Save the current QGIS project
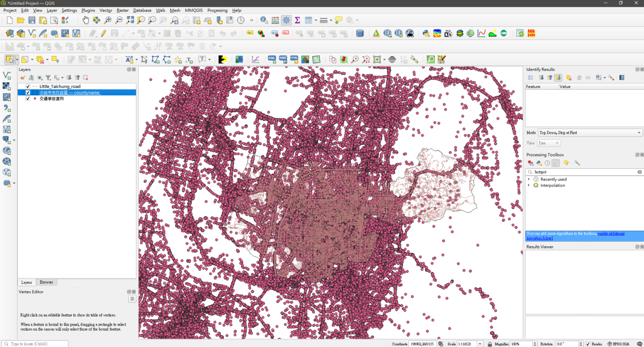 coord(32,20)
